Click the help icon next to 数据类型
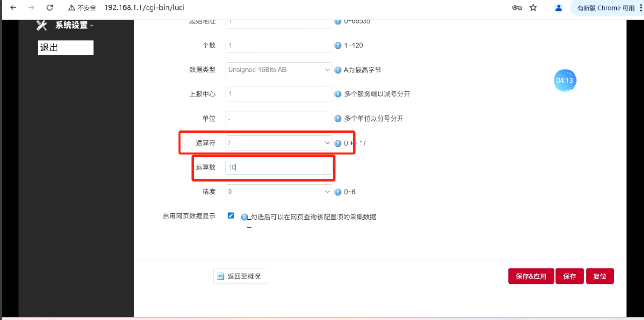Image resolution: width=644 pixels, height=320 pixels. tap(338, 70)
